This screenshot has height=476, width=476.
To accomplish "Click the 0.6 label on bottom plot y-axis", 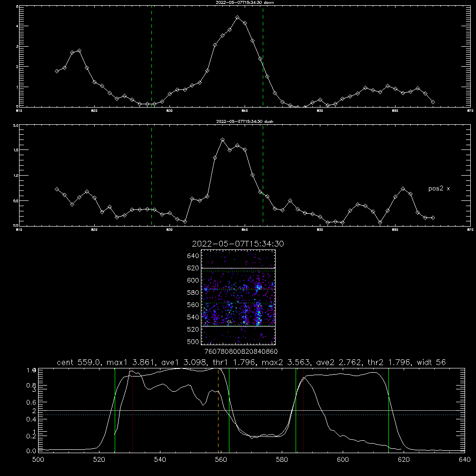I will coord(31,402).
